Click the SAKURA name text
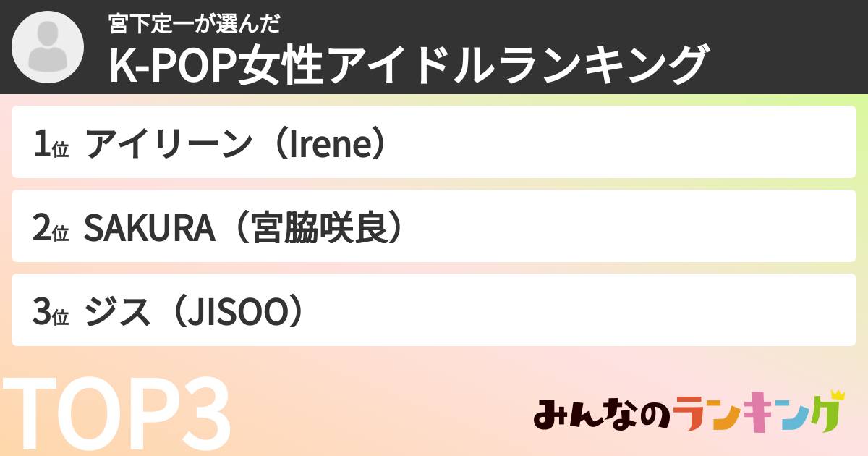Viewport: 868px width, 456px height. tap(150, 227)
